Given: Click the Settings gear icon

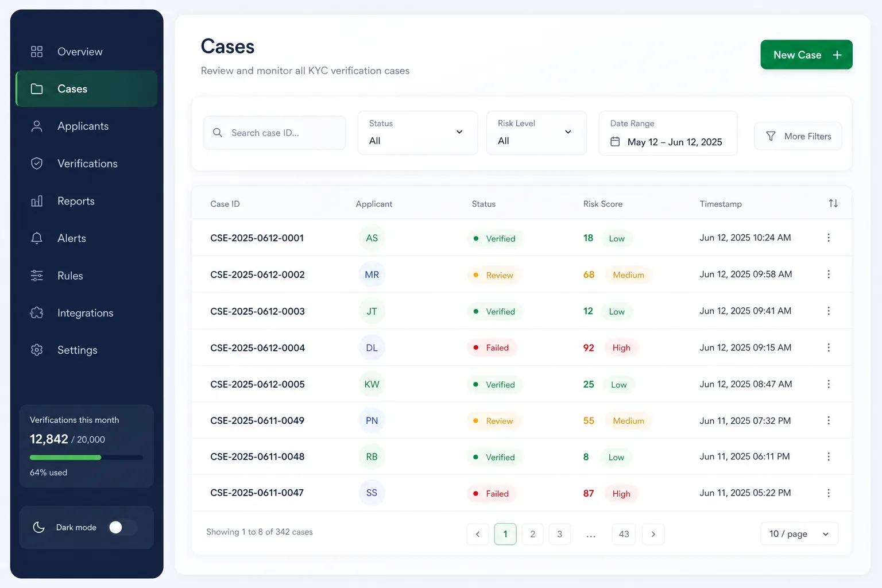Looking at the screenshot, I should click(37, 350).
